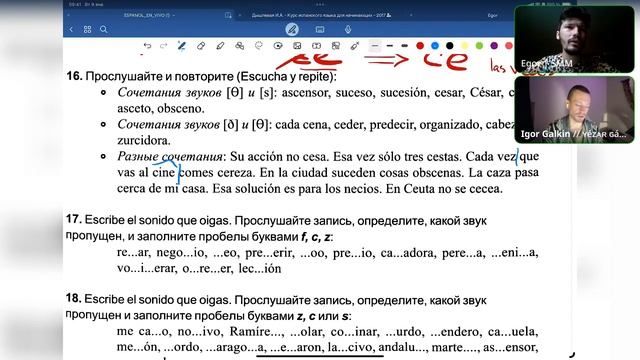Click the italic text 'Разные сочетания'
Screen dimensions: 640x360
[x=169, y=156]
